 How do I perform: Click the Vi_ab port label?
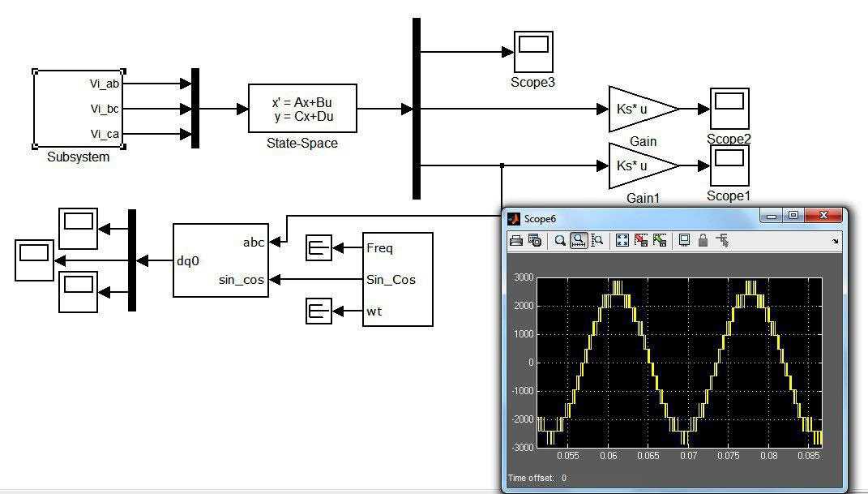click(x=104, y=84)
